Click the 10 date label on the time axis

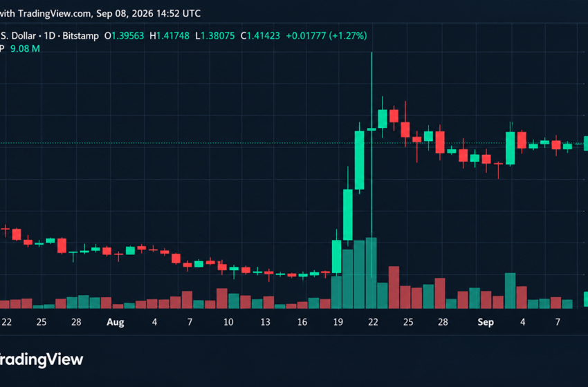click(228, 322)
